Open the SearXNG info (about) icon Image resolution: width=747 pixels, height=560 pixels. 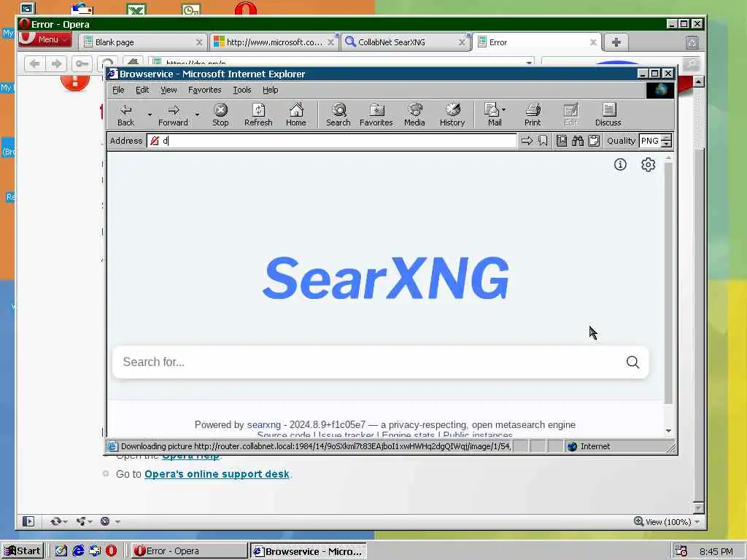pos(620,164)
